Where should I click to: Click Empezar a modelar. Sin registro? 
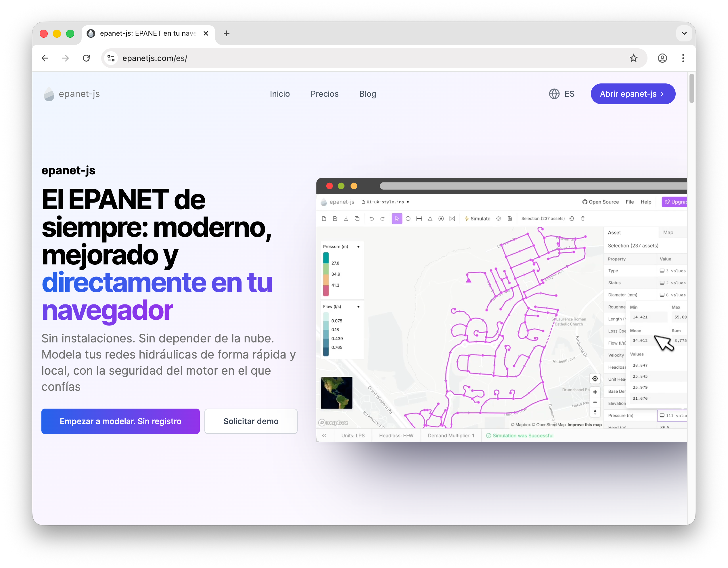pyautogui.click(x=120, y=421)
